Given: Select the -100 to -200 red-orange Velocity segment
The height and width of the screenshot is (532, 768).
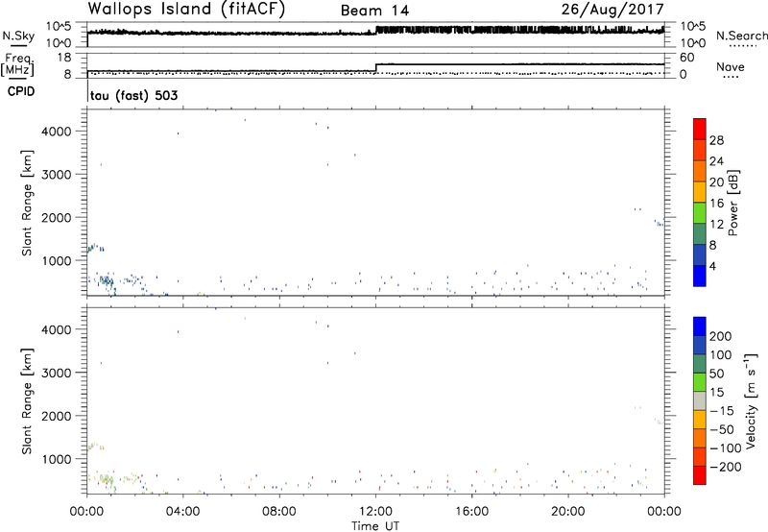Looking at the screenshot, I should [700, 456].
